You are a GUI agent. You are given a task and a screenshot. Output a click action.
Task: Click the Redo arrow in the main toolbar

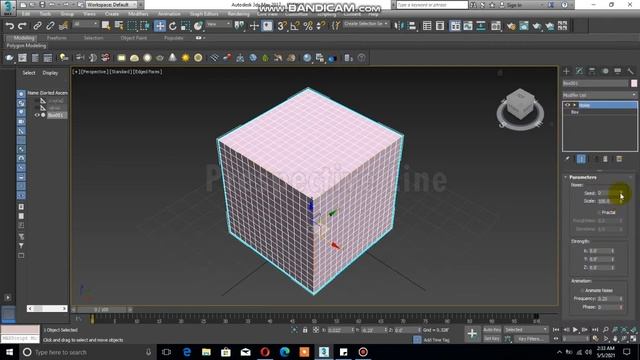22,26
